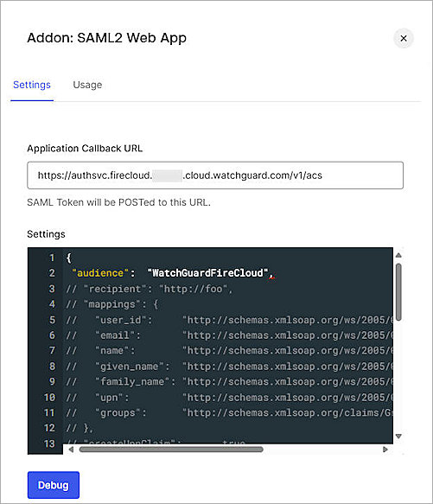Click the code editor scroll right arrow
The image size is (433, 504).
[x=385, y=450]
